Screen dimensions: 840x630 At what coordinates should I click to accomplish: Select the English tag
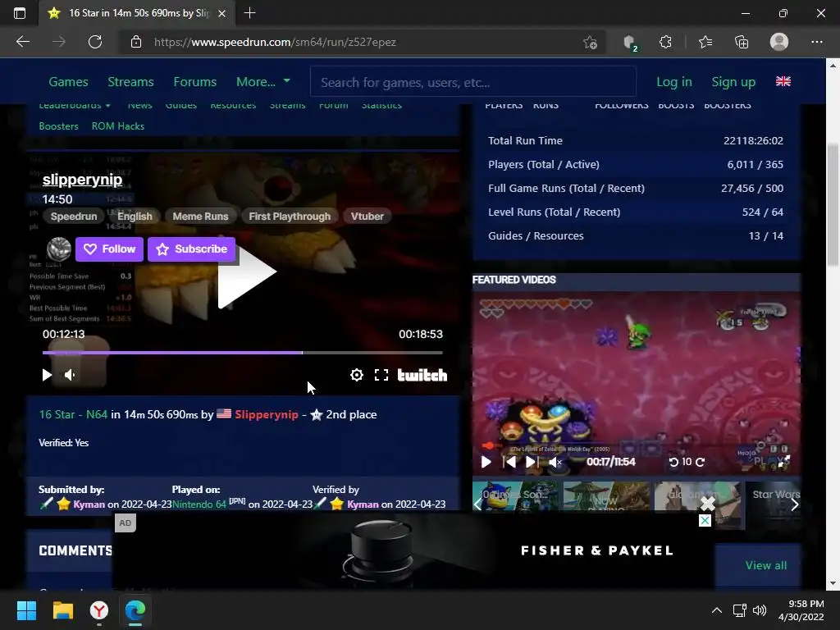click(135, 217)
